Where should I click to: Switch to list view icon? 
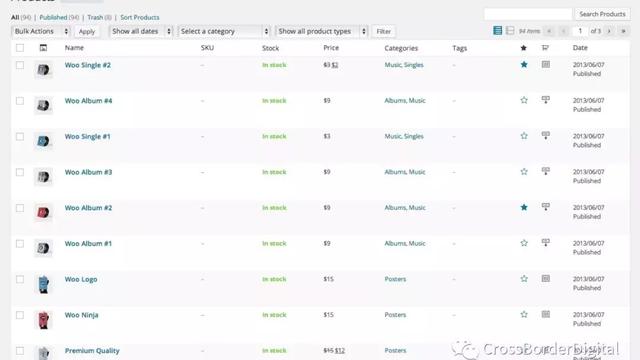498,31
